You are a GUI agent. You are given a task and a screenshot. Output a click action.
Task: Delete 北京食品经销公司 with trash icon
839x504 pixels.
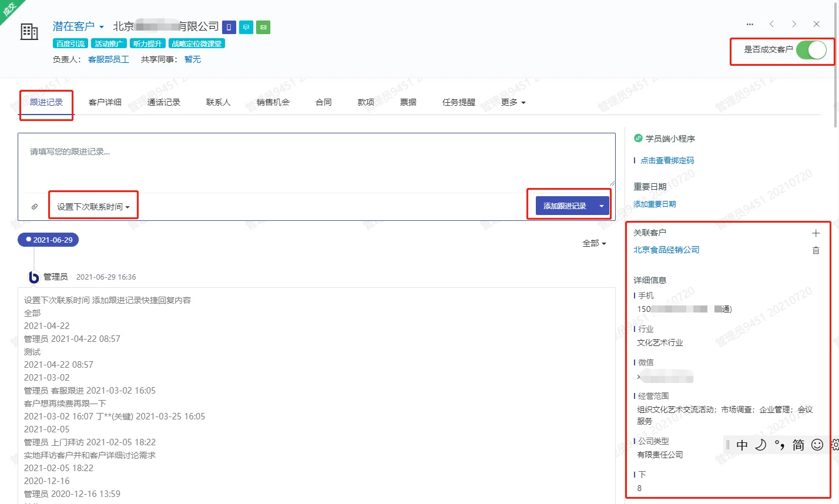pyautogui.click(x=815, y=250)
